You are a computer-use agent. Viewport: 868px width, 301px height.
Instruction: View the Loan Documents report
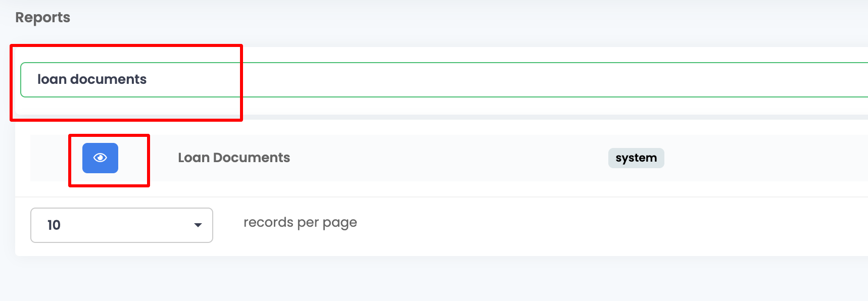pyautogui.click(x=100, y=158)
